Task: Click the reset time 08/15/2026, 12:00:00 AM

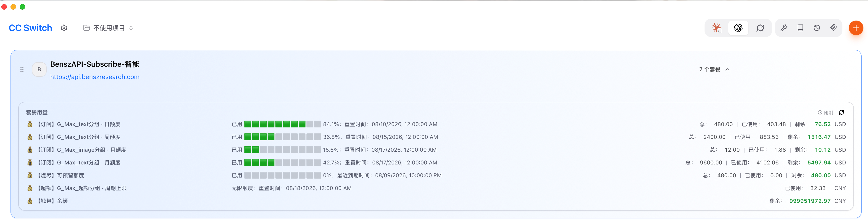Action: [405, 137]
